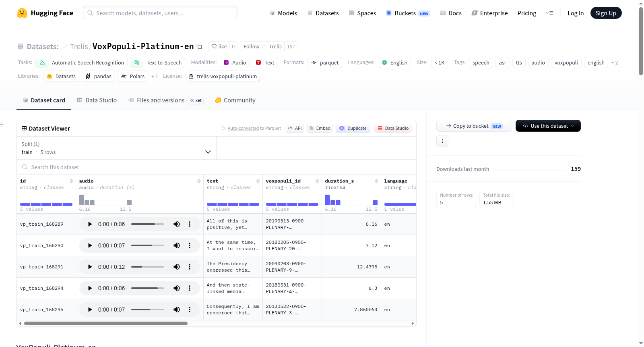Sort by the audio column

tap(199, 181)
